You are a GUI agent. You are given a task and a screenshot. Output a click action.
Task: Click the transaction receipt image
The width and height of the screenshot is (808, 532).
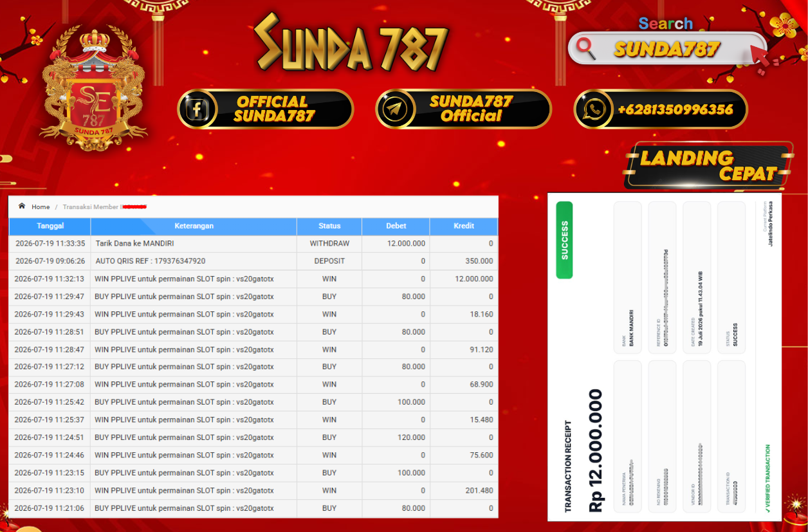click(x=665, y=357)
